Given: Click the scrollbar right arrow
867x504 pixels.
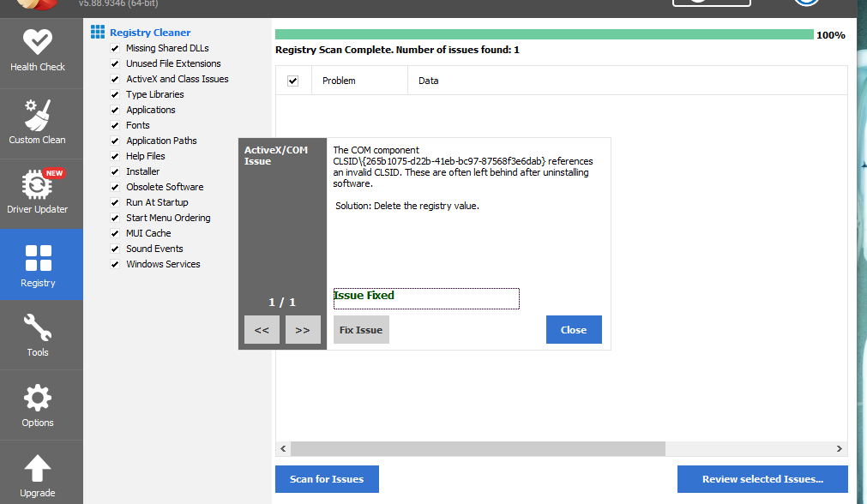Looking at the screenshot, I should point(840,449).
